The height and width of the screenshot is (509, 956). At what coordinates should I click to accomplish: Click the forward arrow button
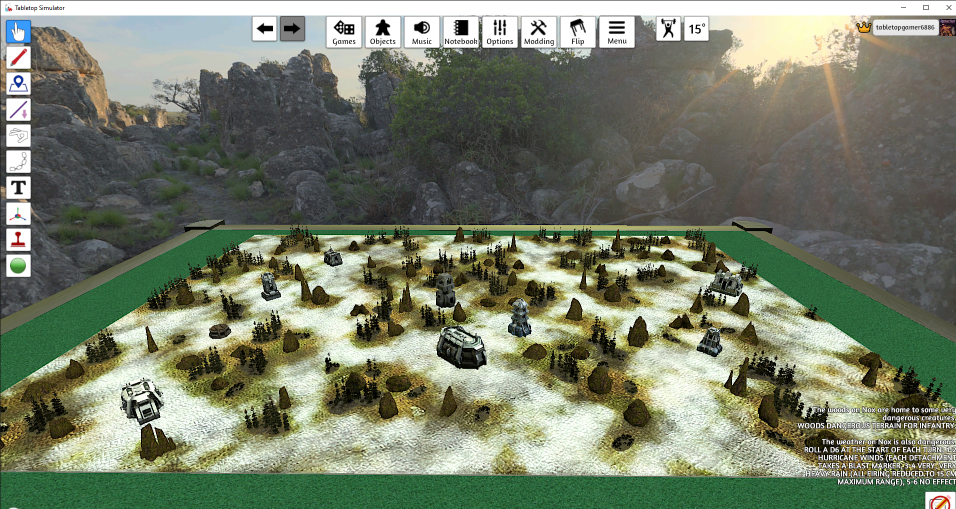[292, 29]
